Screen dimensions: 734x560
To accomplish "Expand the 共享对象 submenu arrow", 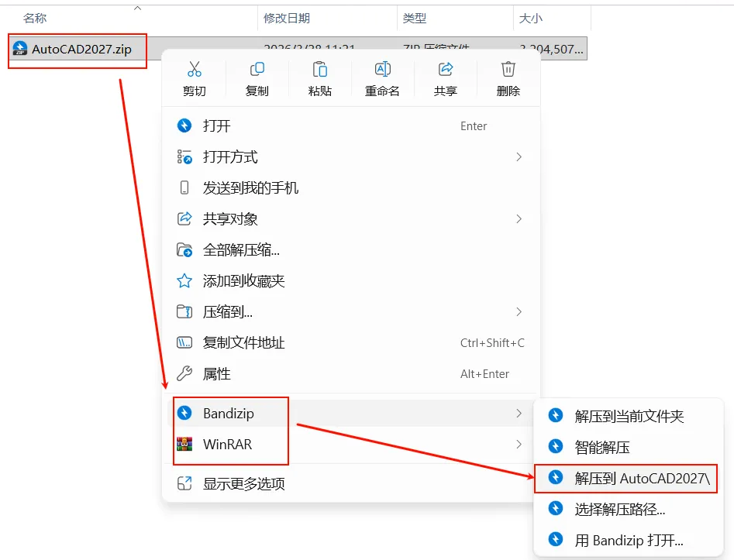I will [x=519, y=218].
